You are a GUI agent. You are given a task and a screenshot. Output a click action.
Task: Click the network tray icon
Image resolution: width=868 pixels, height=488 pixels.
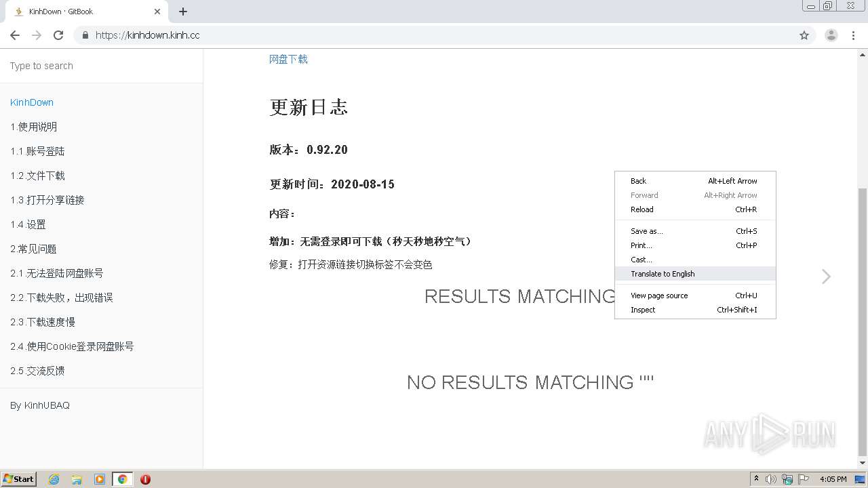[787, 479]
